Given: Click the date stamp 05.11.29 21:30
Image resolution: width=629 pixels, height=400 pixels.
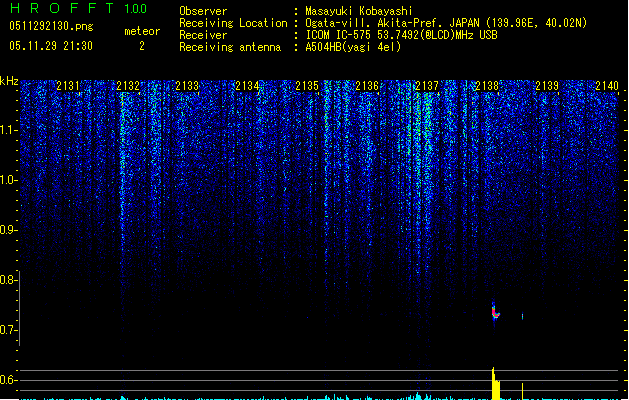Looking at the screenshot, I should pyautogui.click(x=51, y=46).
